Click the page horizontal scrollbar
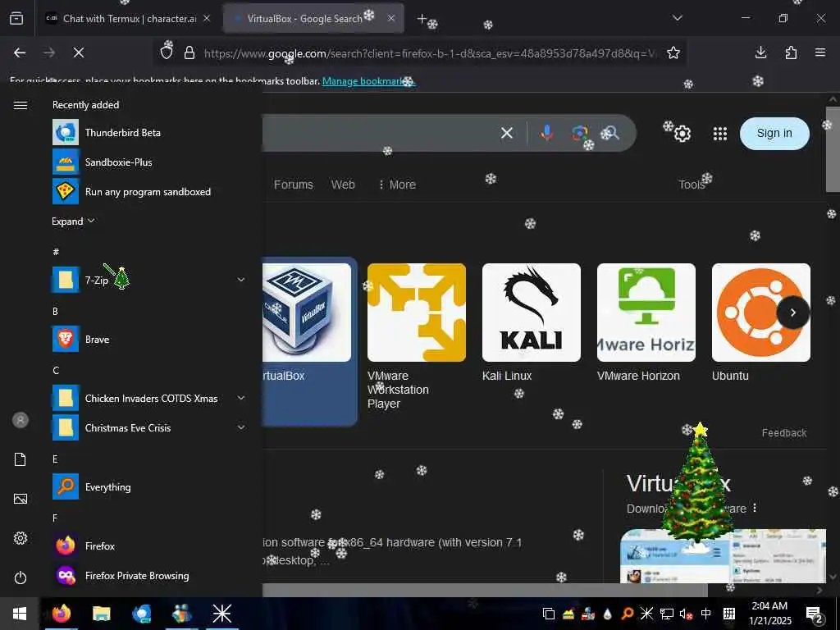The image size is (840, 630). pyautogui.click(x=485, y=590)
